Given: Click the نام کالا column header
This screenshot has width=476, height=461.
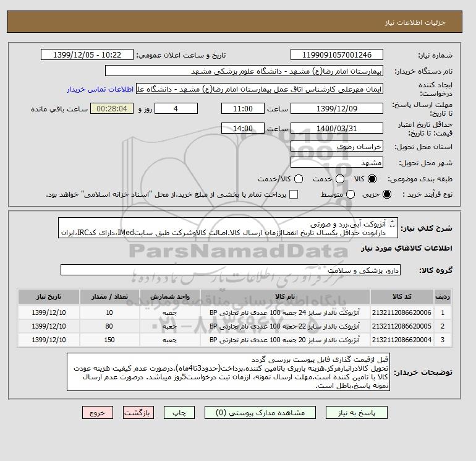Looking at the screenshot, I should (x=285, y=296).
